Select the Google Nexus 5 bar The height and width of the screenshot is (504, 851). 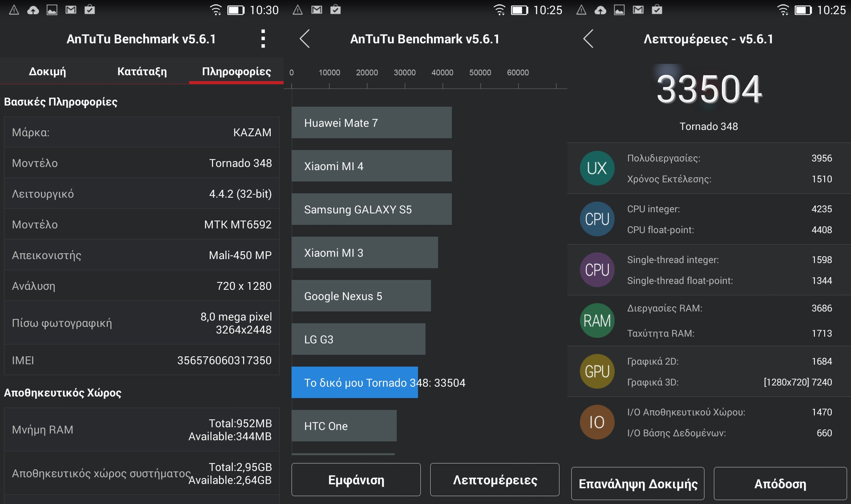(361, 296)
